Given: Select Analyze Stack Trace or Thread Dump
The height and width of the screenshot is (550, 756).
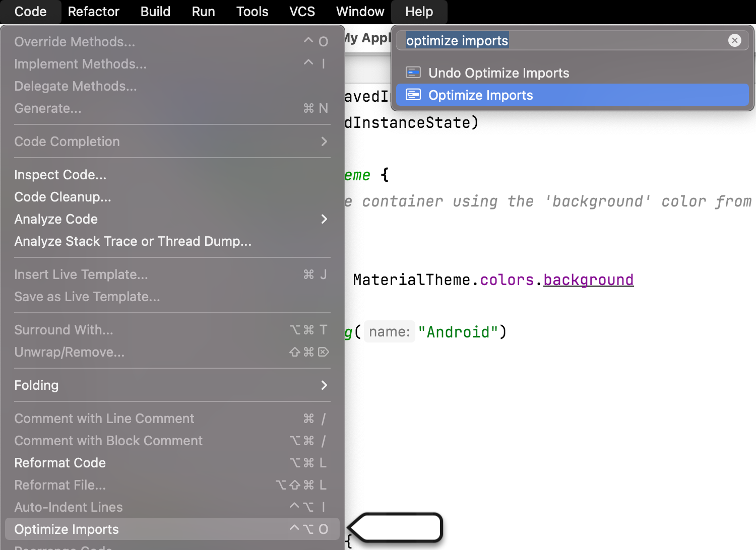Looking at the screenshot, I should click(133, 241).
